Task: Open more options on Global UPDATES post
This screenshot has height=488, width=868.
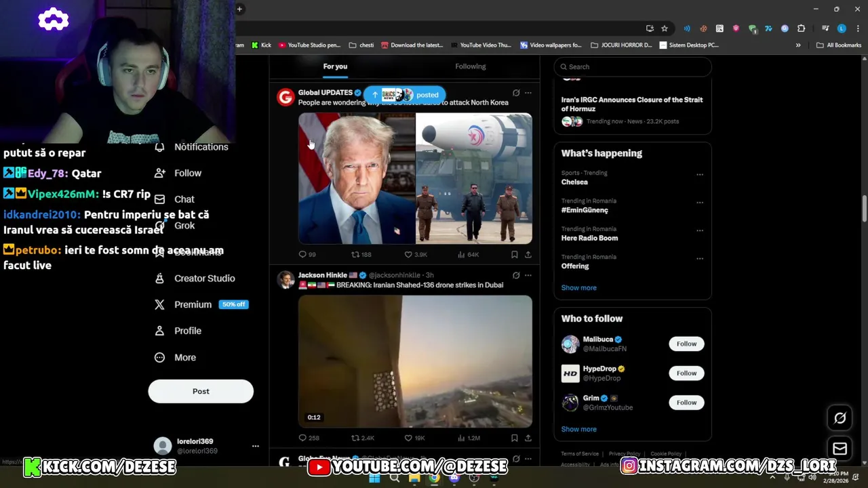Action: tap(528, 93)
